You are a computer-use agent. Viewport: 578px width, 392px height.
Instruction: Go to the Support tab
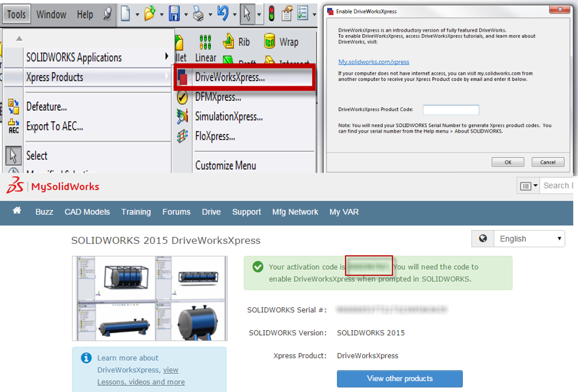pos(247,212)
